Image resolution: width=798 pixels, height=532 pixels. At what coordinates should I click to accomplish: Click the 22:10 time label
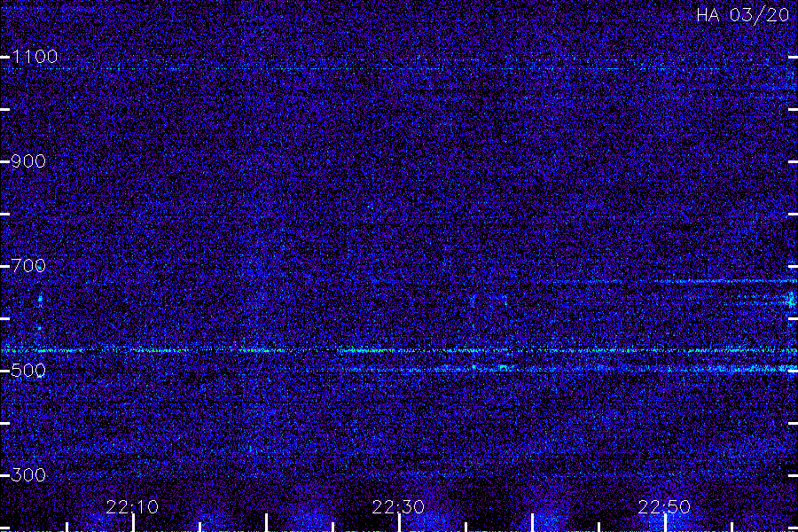132,507
